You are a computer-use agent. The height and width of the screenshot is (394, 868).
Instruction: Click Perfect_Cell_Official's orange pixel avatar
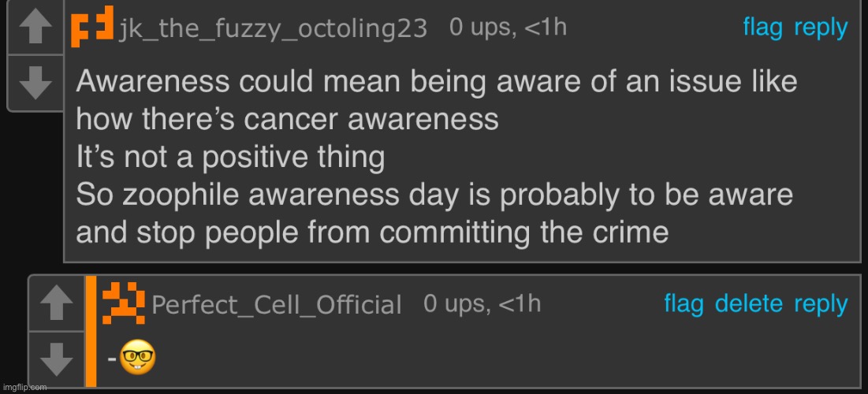pos(125,303)
